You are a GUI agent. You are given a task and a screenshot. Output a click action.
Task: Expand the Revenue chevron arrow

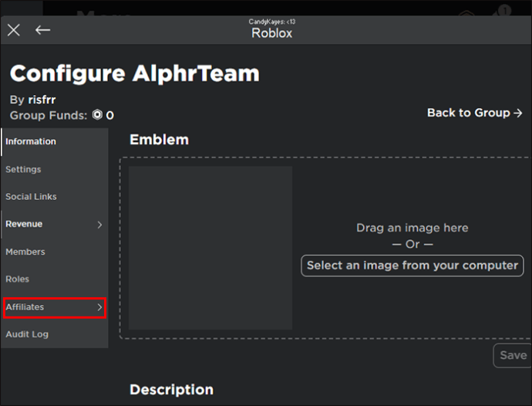click(x=99, y=225)
